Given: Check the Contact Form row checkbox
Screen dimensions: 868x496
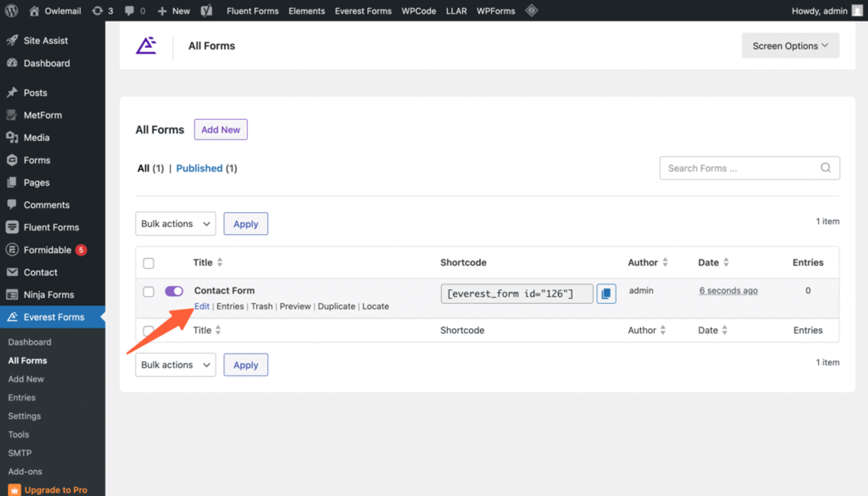Looking at the screenshot, I should pos(149,291).
